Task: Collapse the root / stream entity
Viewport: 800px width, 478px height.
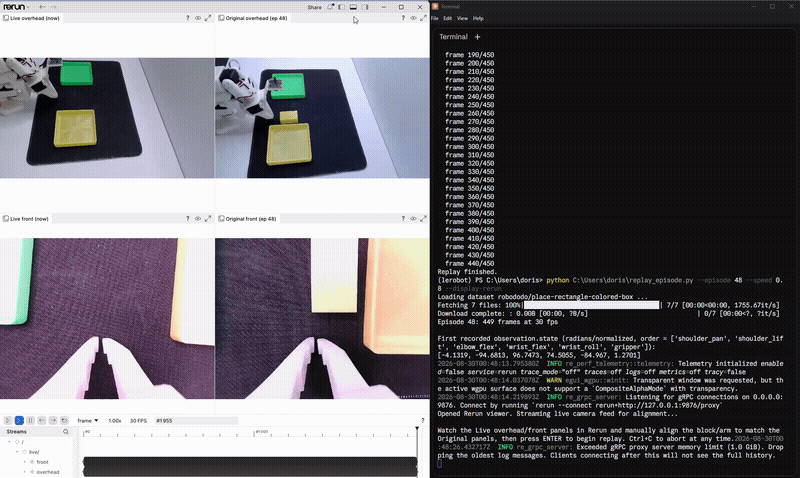Action: tap(10, 442)
